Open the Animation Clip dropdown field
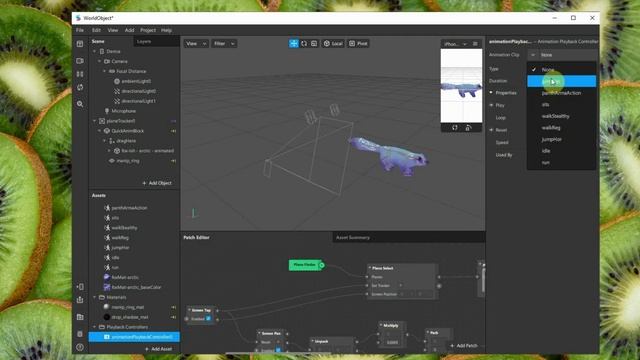Image resolution: width=640 pixels, height=360 pixels. point(562,55)
